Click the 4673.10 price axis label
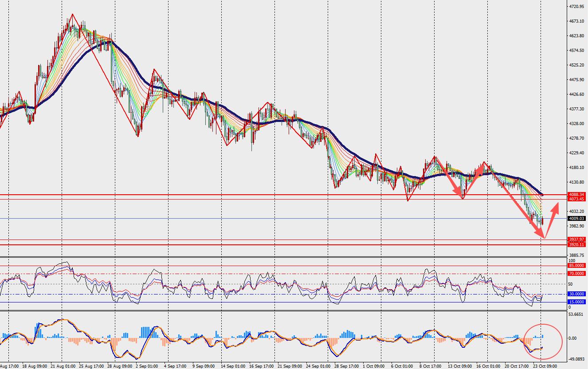The image size is (588, 369). 577,21
